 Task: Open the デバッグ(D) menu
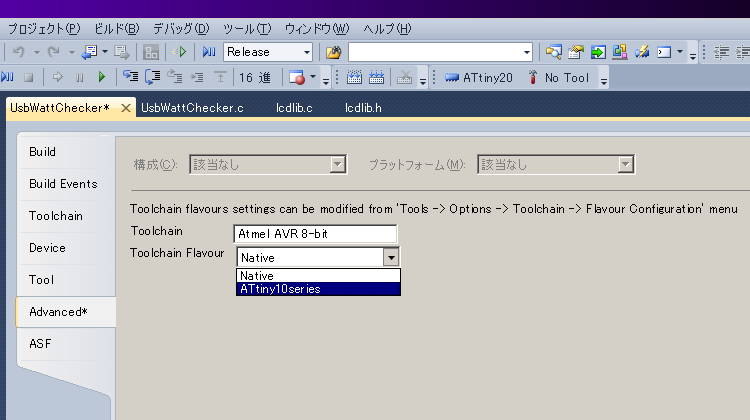(181, 29)
